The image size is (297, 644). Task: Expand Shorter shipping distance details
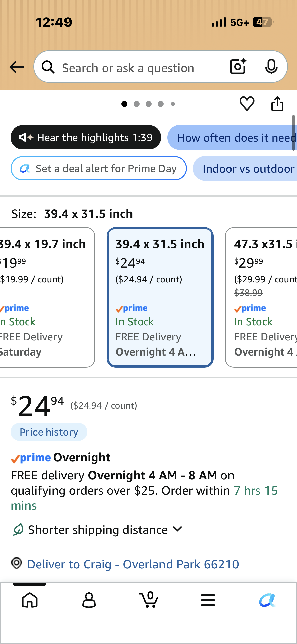pos(97,530)
